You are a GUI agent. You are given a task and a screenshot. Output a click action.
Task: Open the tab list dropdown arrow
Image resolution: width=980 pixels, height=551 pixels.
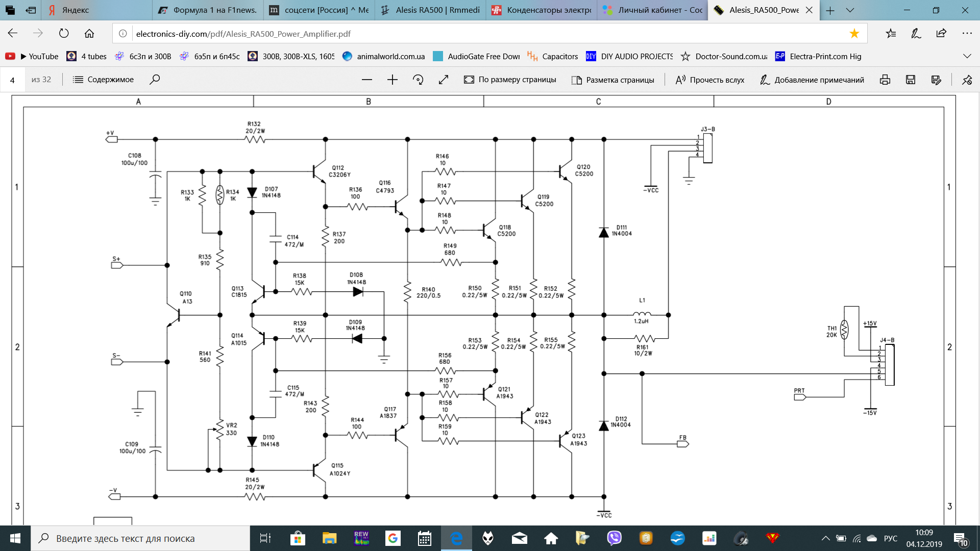point(850,10)
